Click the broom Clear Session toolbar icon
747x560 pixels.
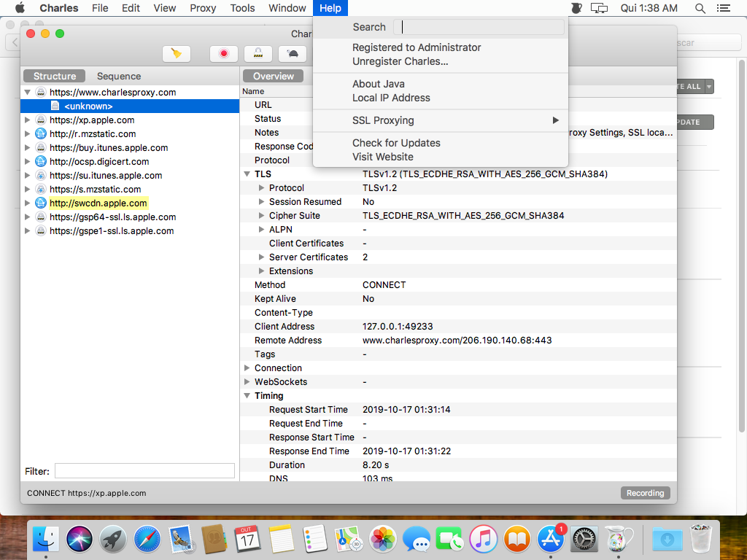click(177, 53)
